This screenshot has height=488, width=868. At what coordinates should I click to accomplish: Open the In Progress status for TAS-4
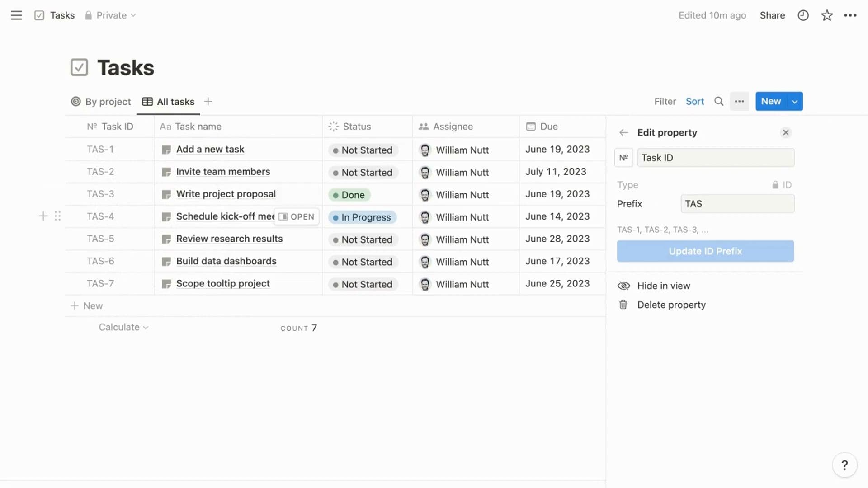[363, 217]
